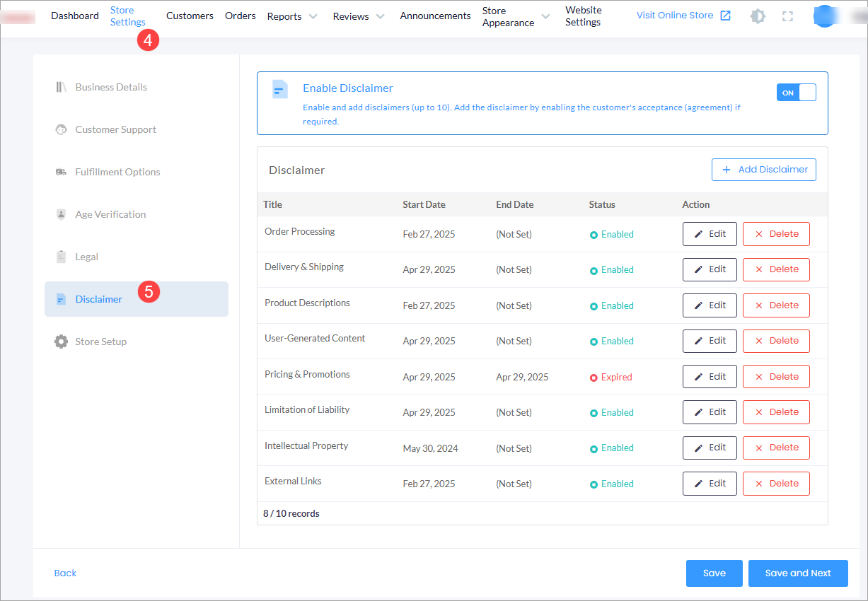Click the Expired status text
The width and height of the screenshot is (868, 601).
pyautogui.click(x=617, y=378)
